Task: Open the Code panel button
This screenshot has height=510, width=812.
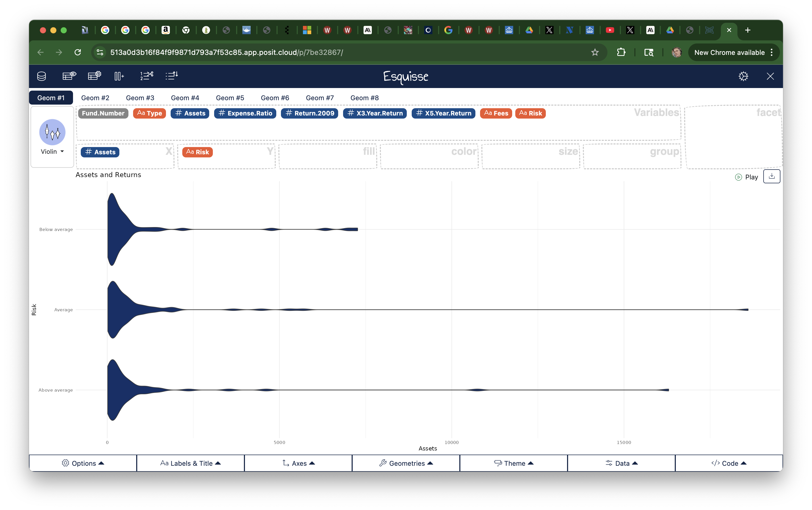Action: pos(729,463)
